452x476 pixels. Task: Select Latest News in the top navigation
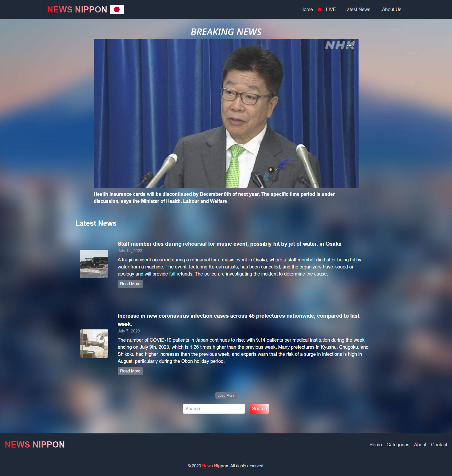click(x=357, y=9)
